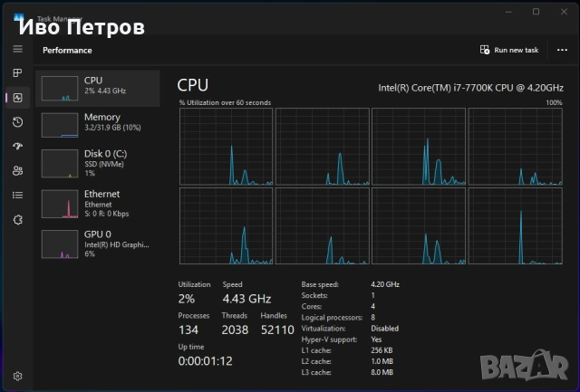This screenshot has height=392, width=580.
Task: Click the 52110 handles value
Action: 277,330
